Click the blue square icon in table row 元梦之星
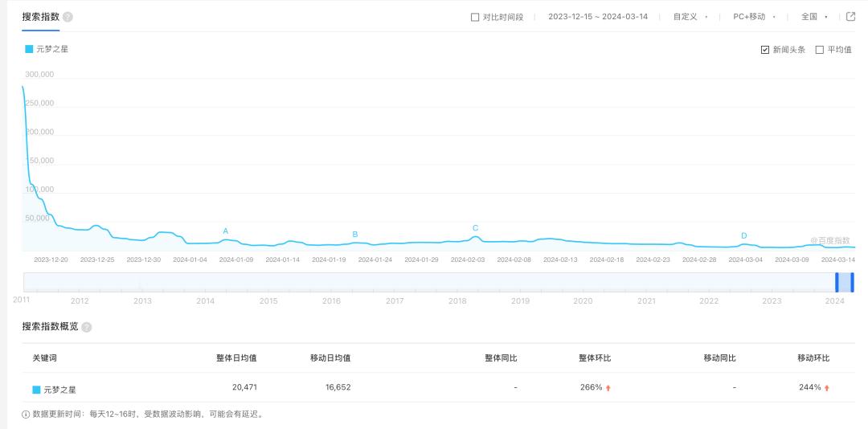 (x=36, y=389)
